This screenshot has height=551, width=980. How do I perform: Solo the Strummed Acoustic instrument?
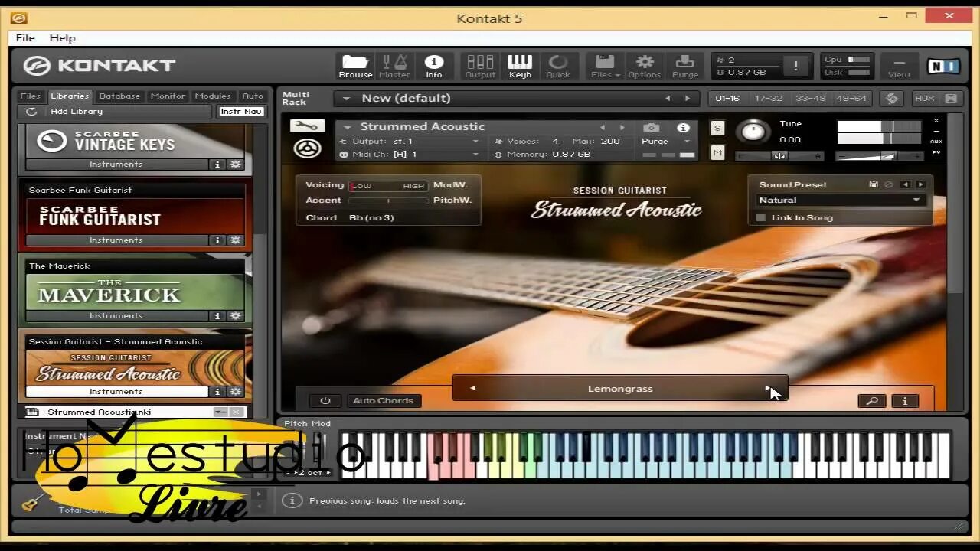click(x=717, y=128)
